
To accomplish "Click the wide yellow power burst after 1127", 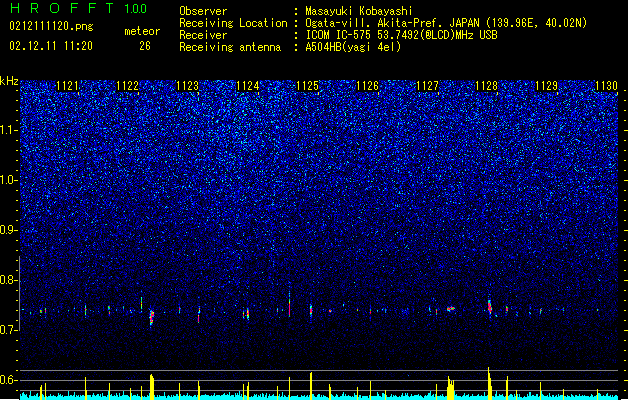I will coord(451,388).
